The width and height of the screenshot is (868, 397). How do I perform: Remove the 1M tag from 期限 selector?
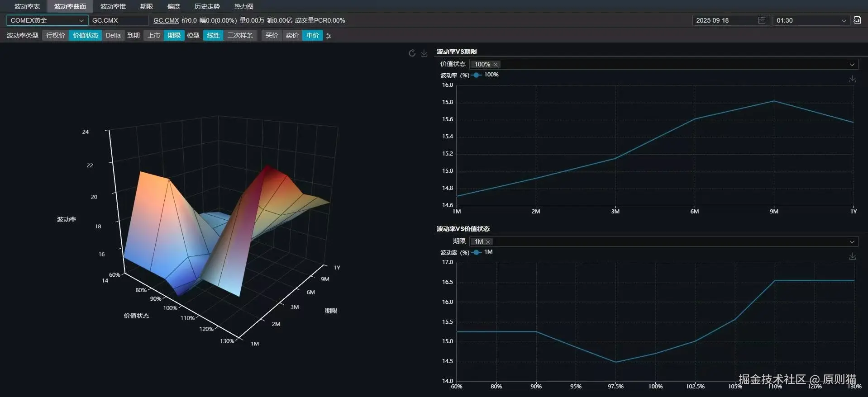pos(488,242)
